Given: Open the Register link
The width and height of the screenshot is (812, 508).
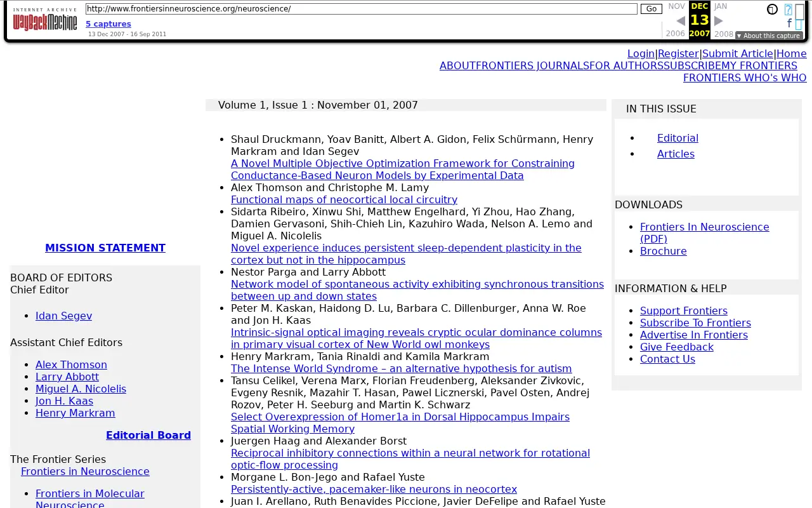Looking at the screenshot, I should 678,54.
